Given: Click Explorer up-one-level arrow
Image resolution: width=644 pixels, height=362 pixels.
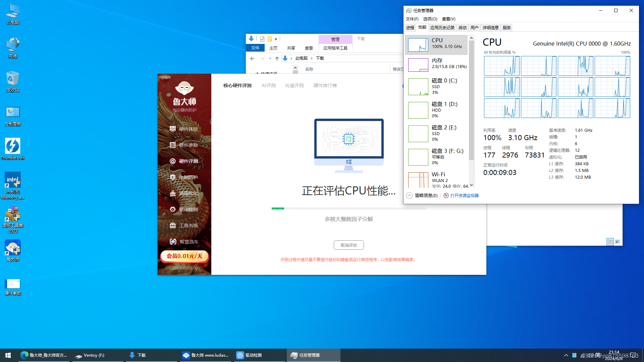Looking at the screenshot, I should pyautogui.click(x=277, y=58).
